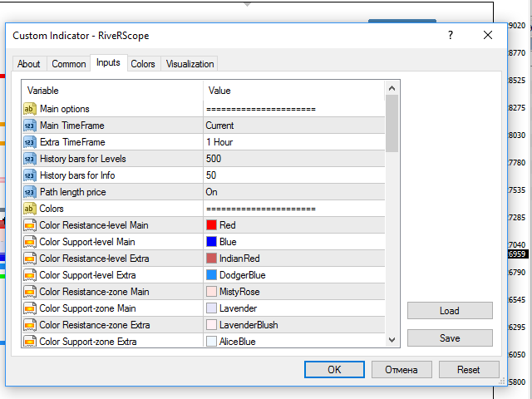The width and height of the screenshot is (532, 399).
Task: Open the Main TimeFrame value Current
Action: pyautogui.click(x=220, y=126)
